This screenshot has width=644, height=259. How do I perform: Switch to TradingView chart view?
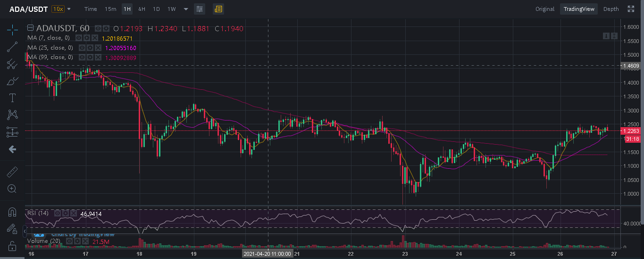(x=579, y=9)
